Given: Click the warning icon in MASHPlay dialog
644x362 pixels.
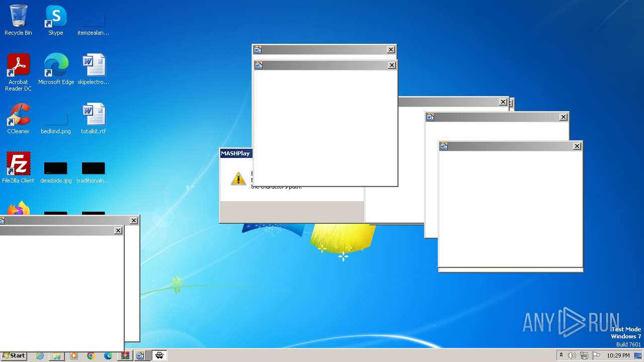Looking at the screenshot, I should (238, 178).
